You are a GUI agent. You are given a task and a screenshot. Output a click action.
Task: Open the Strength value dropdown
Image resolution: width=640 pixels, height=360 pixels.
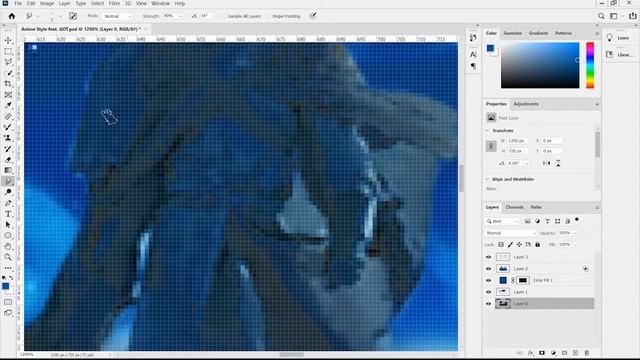tap(181, 16)
